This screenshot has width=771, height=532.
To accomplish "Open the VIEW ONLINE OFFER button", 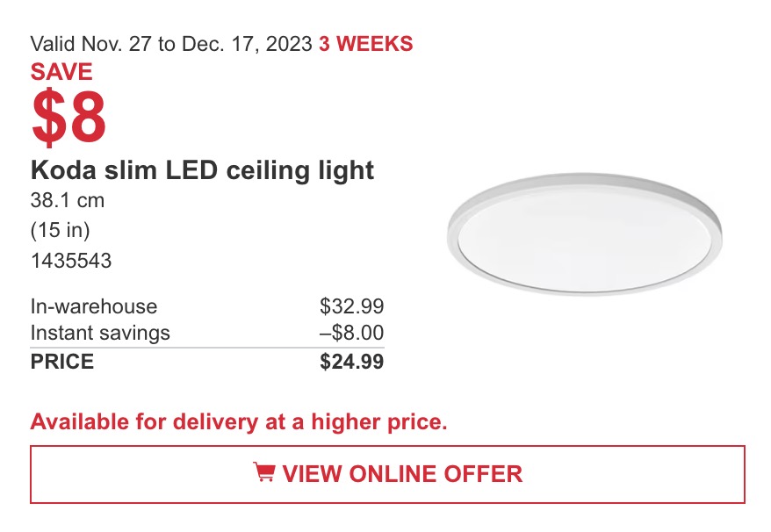I will click(387, 474).
